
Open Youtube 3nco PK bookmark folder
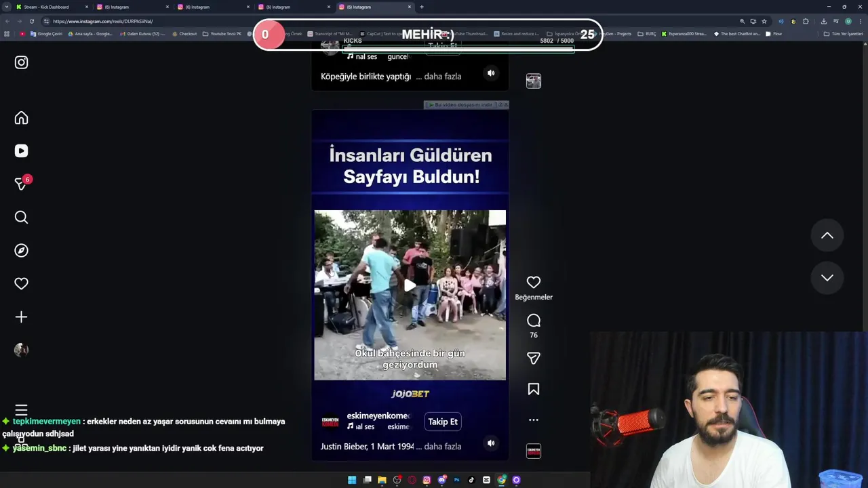pos(222,33)
